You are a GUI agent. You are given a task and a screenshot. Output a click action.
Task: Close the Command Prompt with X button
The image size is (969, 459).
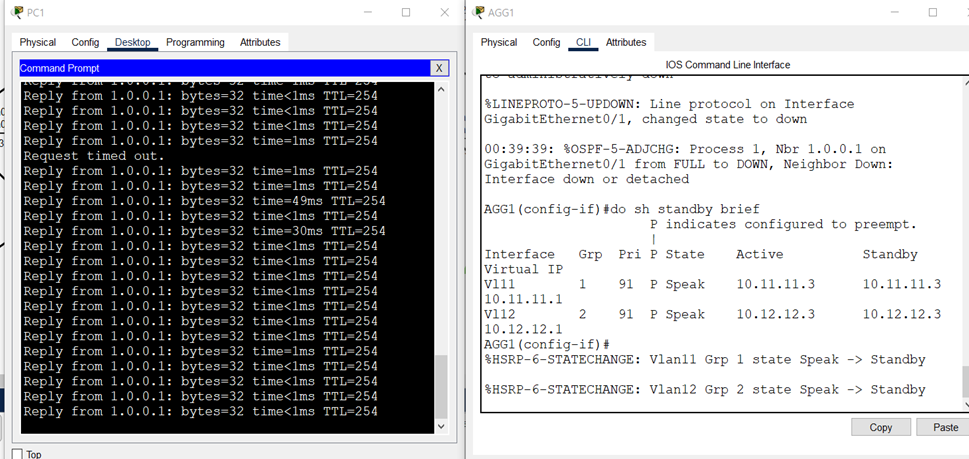coord(439,68)
